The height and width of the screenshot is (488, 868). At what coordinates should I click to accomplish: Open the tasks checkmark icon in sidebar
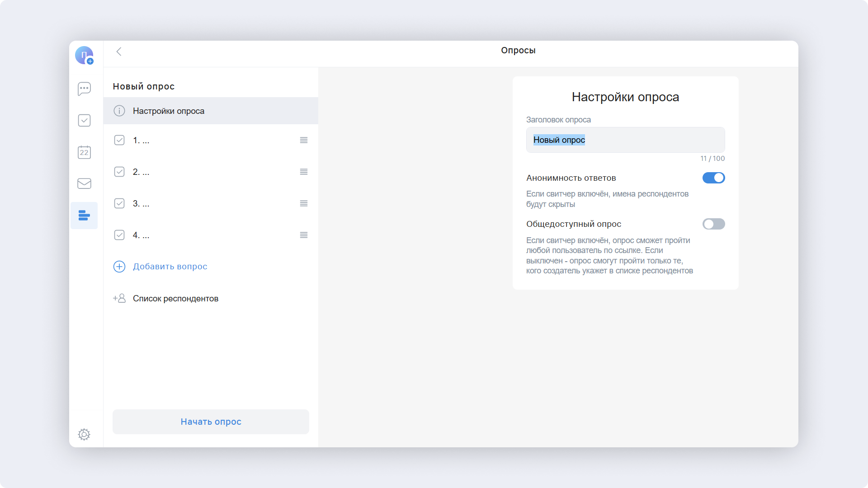coord(84,120)
